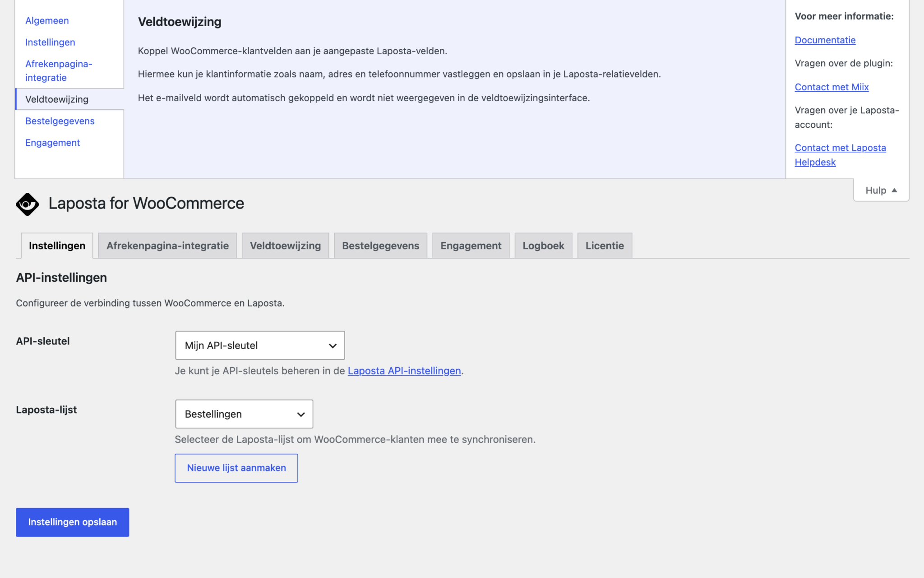Click the Laposta logo icon

pyautogui.click(x=28, y=204)
